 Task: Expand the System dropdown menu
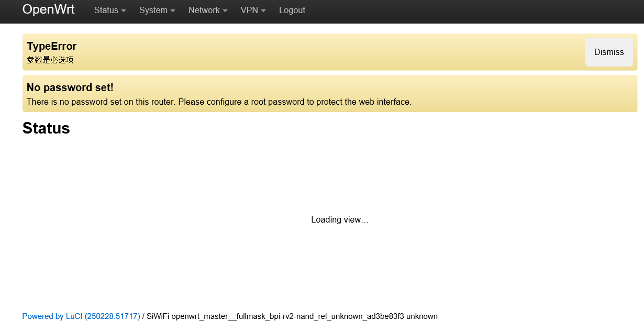coord(157,10)
